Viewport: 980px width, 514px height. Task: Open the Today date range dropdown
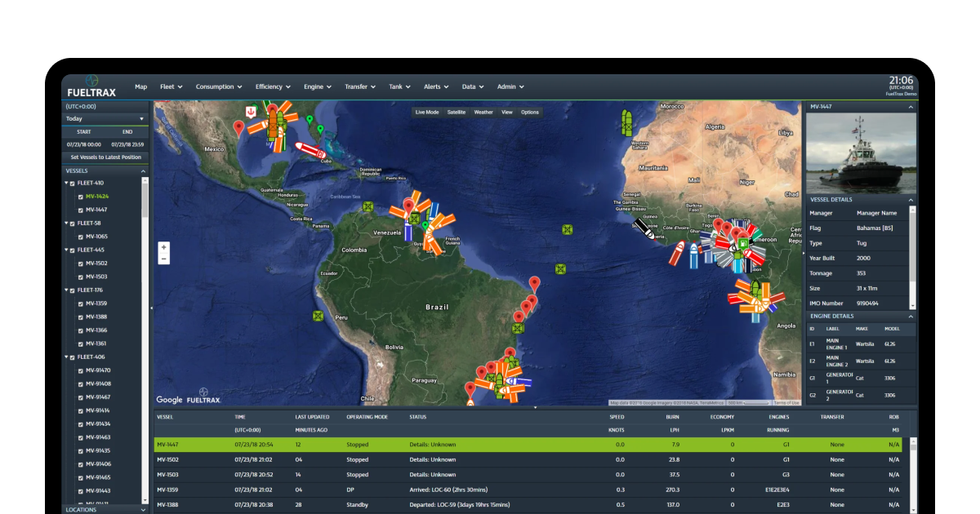105,119
